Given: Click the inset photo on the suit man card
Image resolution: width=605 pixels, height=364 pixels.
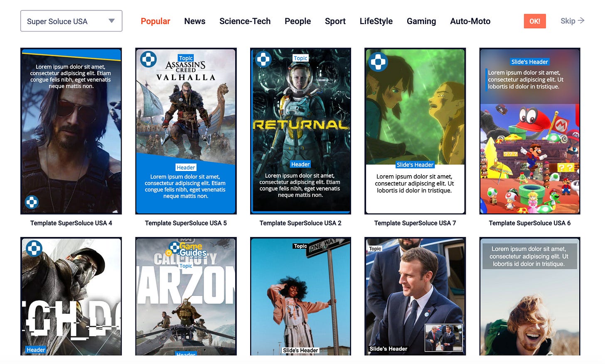Looking at the screenshot, I should [443, 337].
